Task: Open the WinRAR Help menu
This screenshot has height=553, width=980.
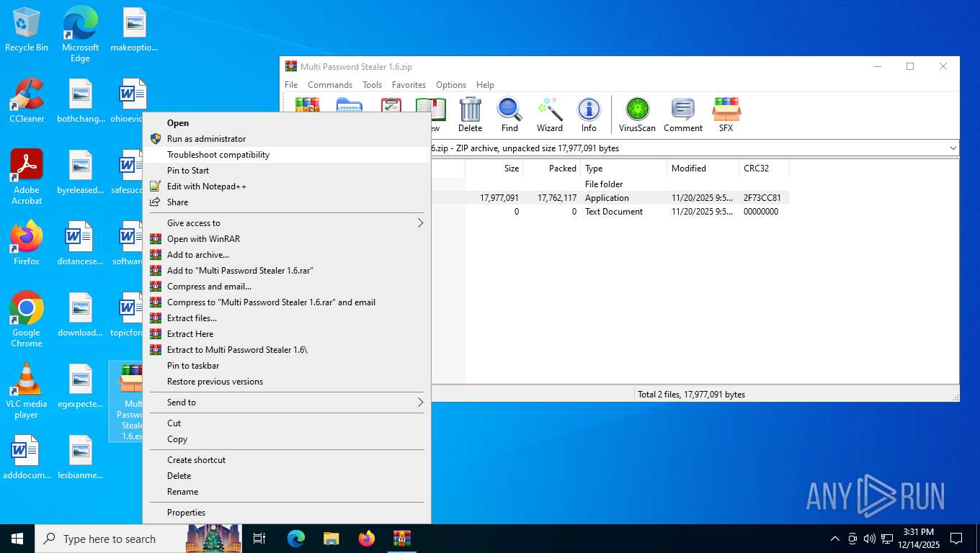Action: click(485, 85)
